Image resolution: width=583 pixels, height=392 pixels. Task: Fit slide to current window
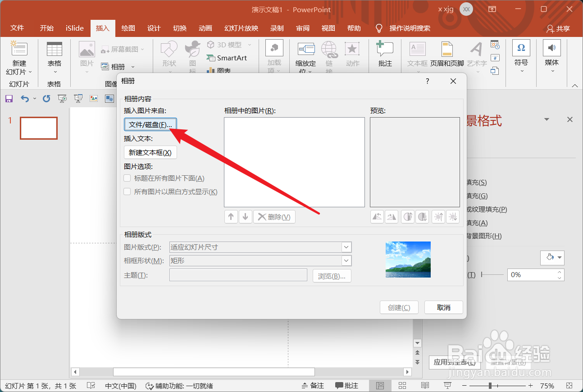[x=570, y=386]
